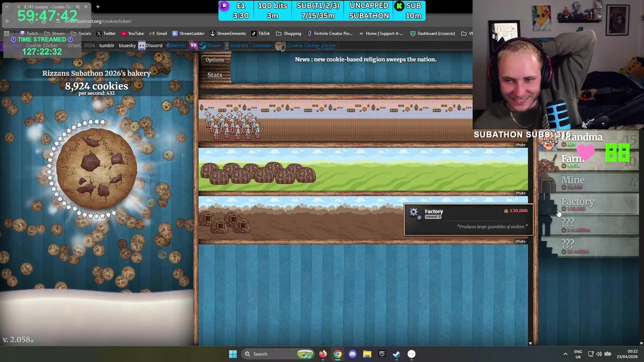Open the Gmail bookmark
Viewport: 644px width, 362px height.
[x=158, y=34]
